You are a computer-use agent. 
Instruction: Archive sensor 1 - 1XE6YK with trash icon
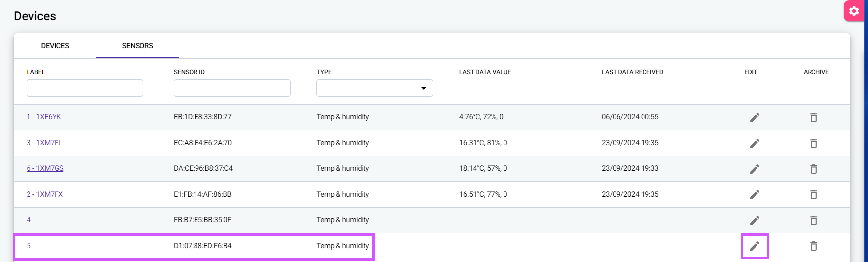tap(813, 117)
